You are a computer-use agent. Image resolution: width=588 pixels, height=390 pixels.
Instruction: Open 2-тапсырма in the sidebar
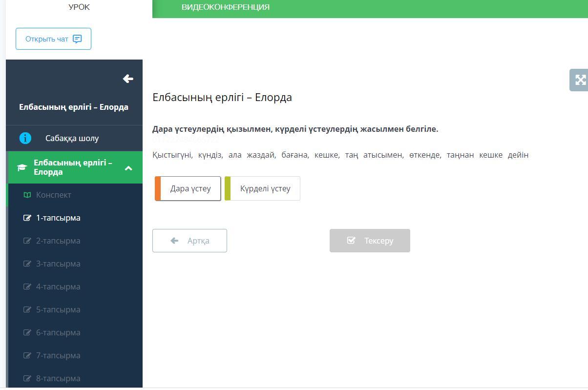(58, 241)
